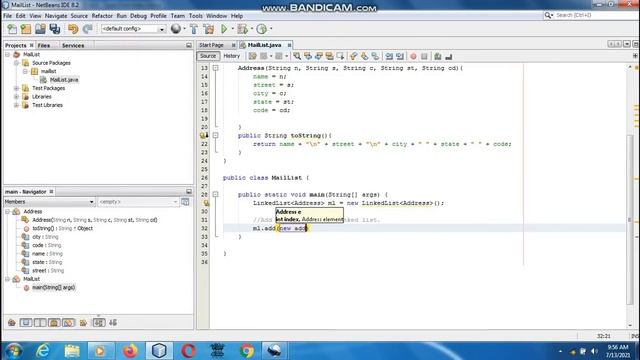
Task: Collapse the Source Packages node
Action: (x=16, y=63)
